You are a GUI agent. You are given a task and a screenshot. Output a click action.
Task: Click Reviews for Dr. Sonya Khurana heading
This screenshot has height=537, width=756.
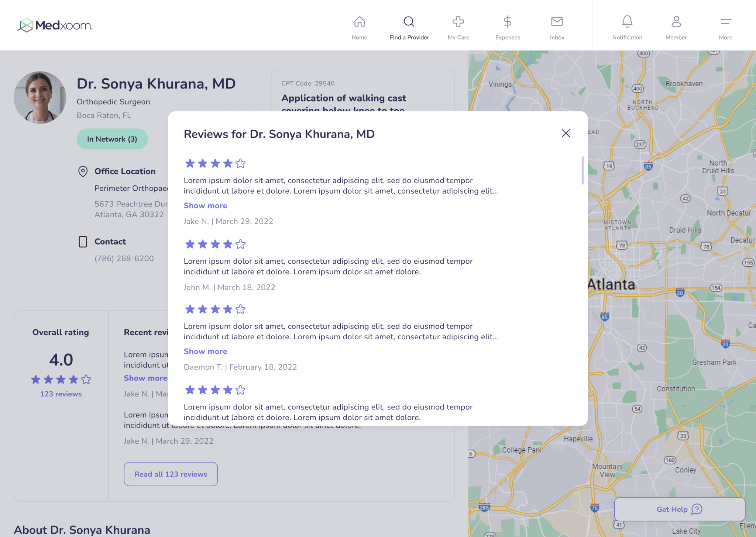(x=279, y=134)
